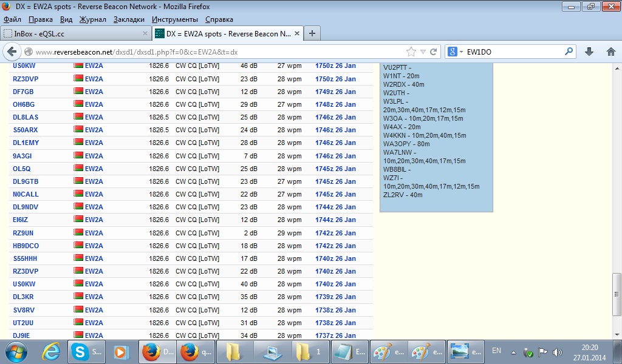Image resolution: width=622 pixels, height=364 pixels.
Task: Click the volume speaker icon in system tray
Action: [x=558, y=352]
